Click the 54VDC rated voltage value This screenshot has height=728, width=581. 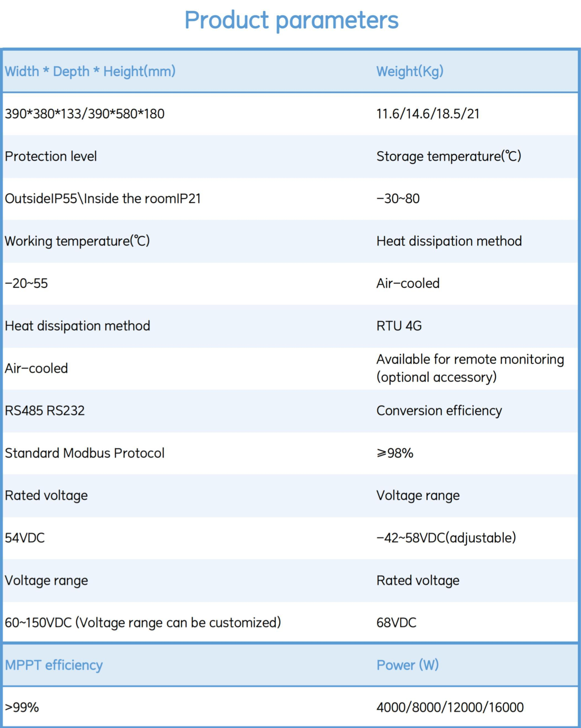pos(25,538)
